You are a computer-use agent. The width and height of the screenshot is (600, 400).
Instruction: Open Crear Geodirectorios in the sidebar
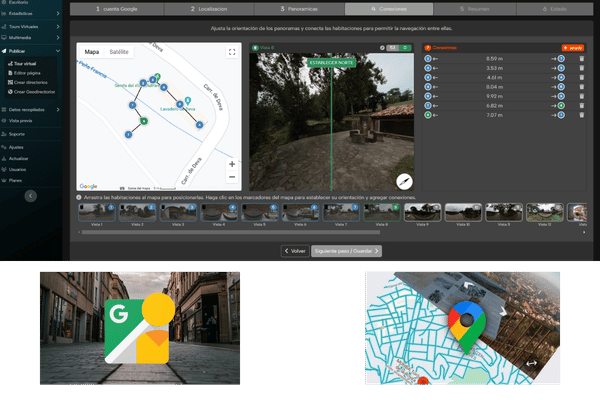31,92
